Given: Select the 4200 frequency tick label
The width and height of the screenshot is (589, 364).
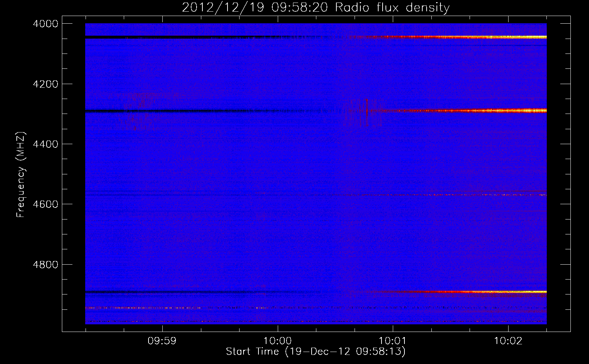Looking at the screenshot, I should (46, 84).
